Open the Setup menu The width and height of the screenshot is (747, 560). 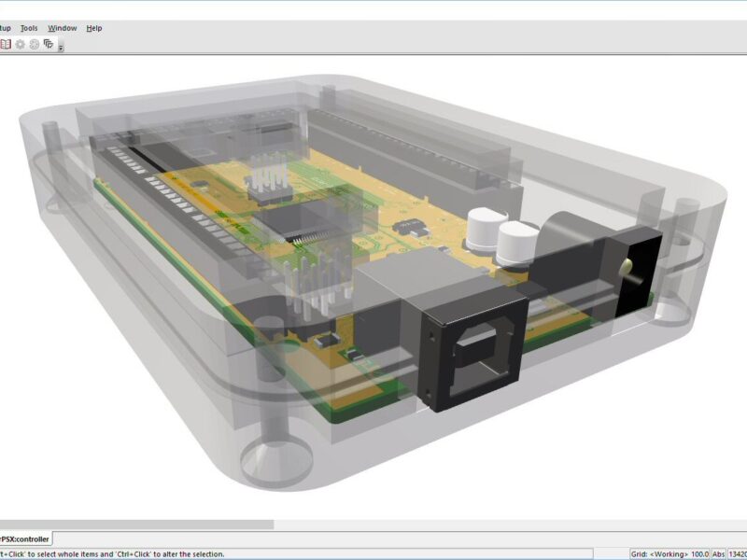point(5,28)
